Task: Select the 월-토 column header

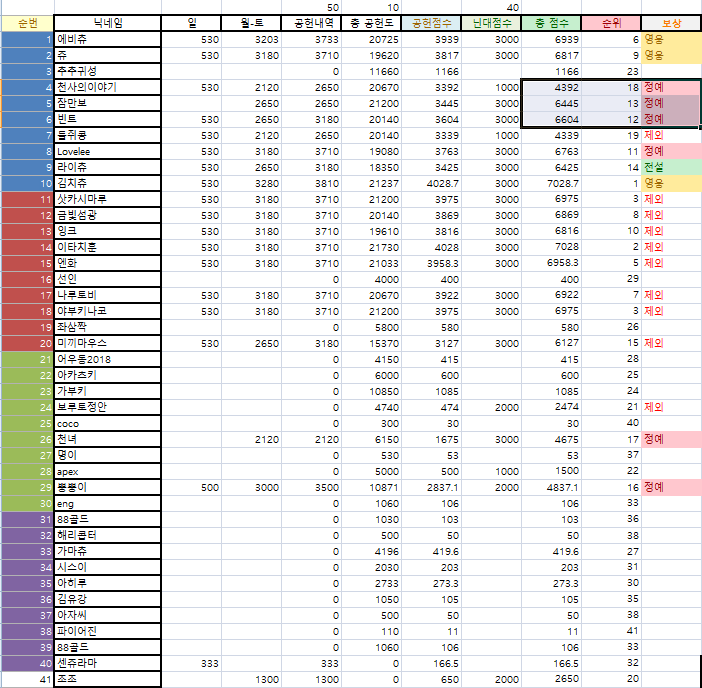Action: (x=251, y=23)
